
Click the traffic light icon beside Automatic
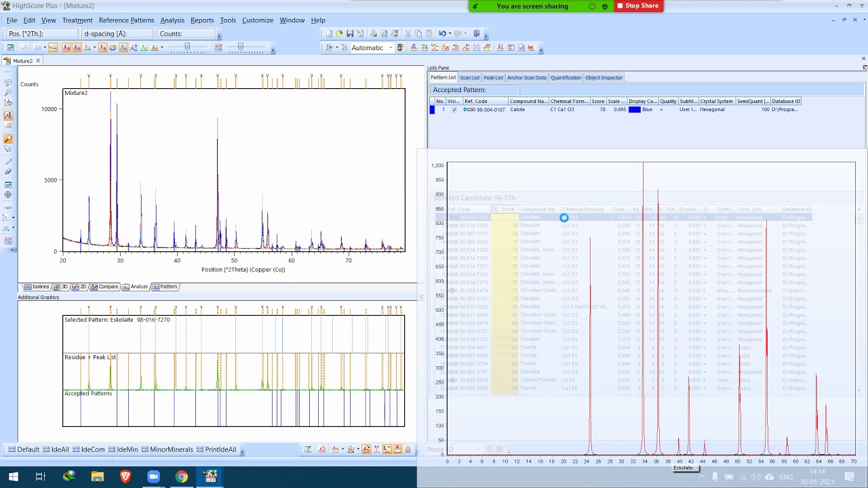(401, 47)
